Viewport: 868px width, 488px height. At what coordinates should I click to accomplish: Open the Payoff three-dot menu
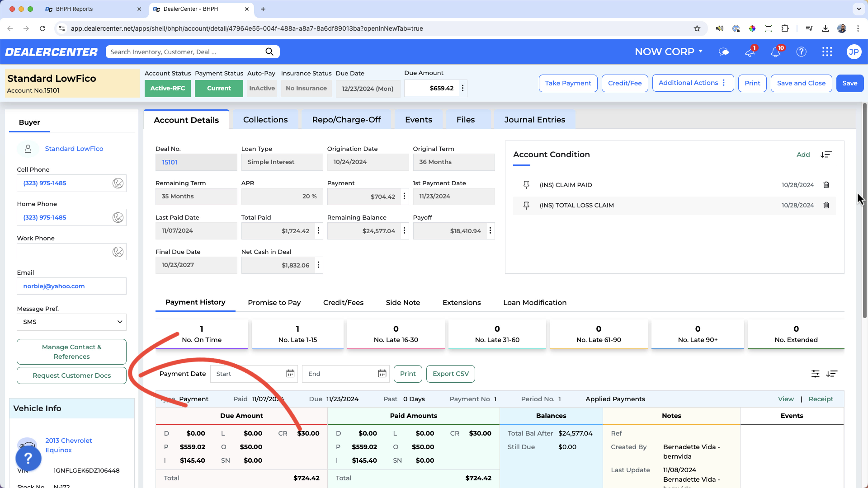pyautogui.click(x=490, y=231)
